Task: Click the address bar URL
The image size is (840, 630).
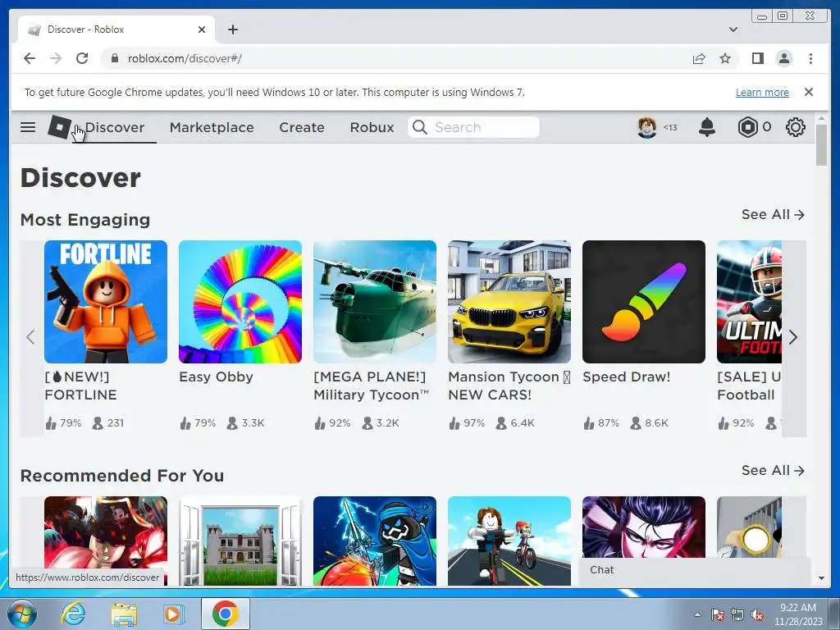Action: 185,58
